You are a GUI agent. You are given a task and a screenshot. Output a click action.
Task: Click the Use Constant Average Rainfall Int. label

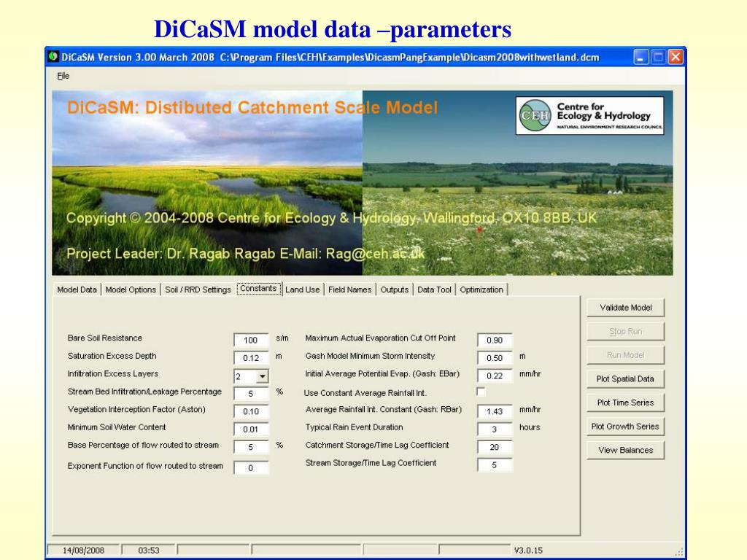[365, 393]
